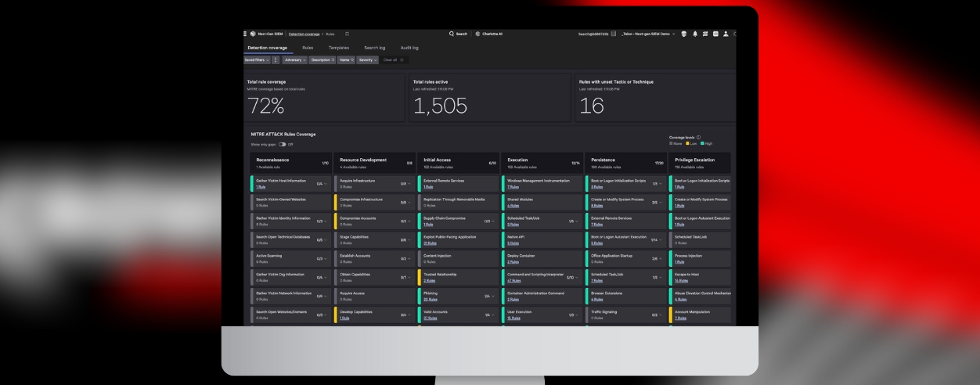This screenshot has width=980, height=385.
Task: Click the Next-Gen SIEM falcon logo icon
Action: click(x=253, y=34)
